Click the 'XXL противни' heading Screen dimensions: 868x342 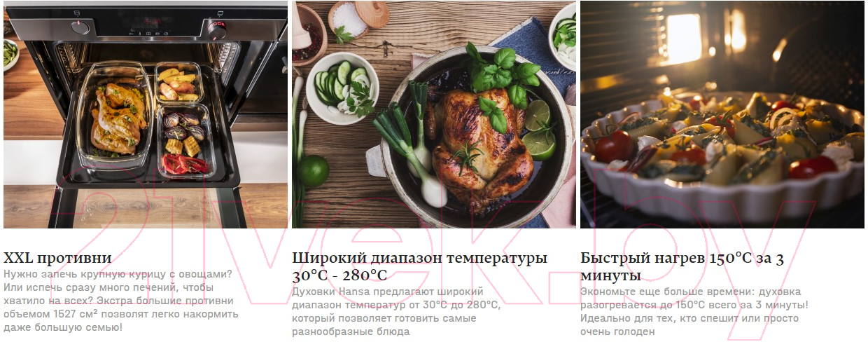point(57,258)
